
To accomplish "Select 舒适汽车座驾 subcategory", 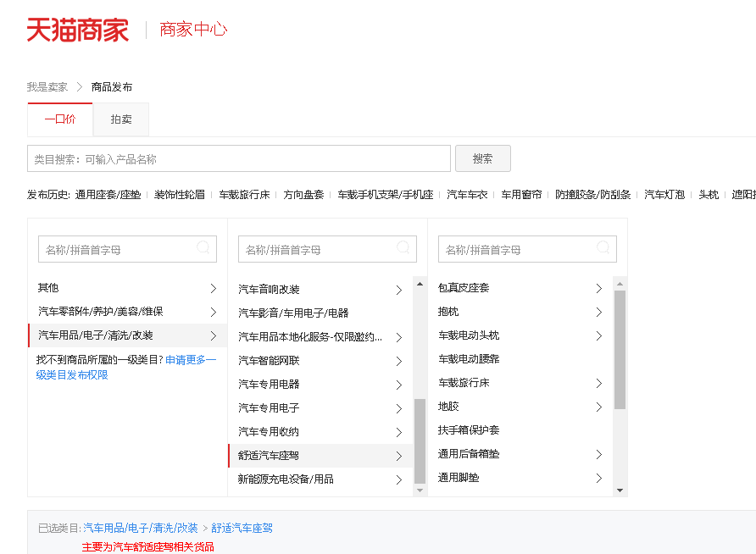I will [320, 456].
